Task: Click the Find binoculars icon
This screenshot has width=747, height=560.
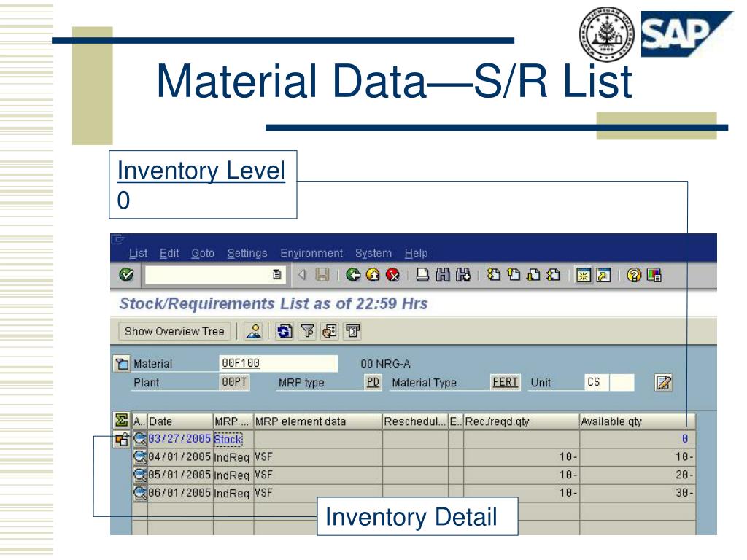Action: [443, 275]
